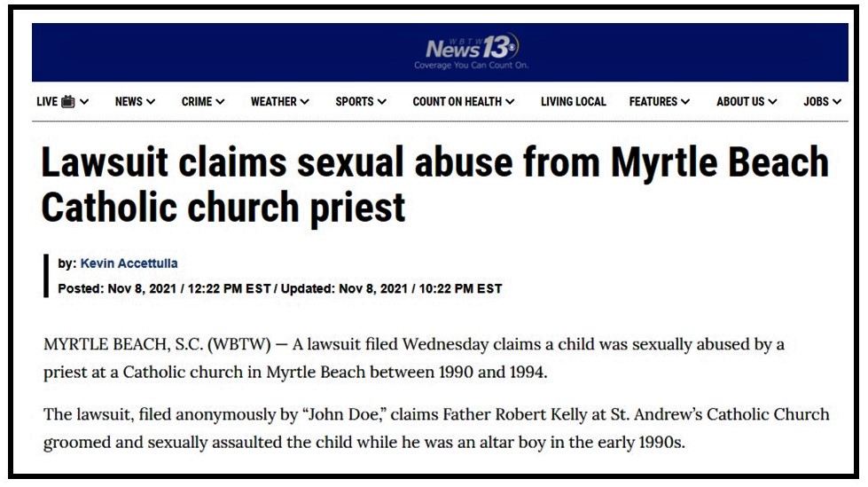
Task: Click author link Kevin Accettulla
Action: tap(129, 263)
